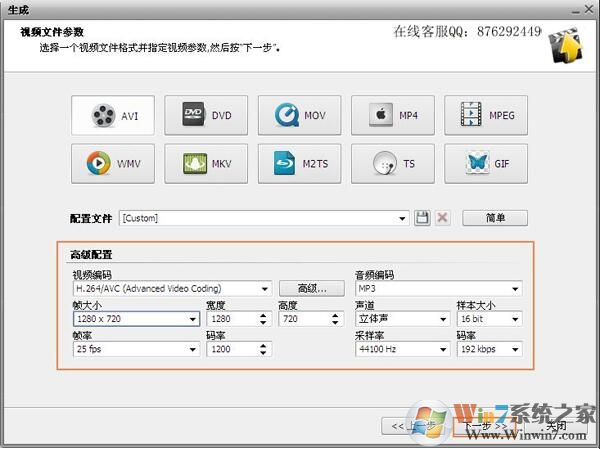Screen dimensions: 603x449
Task: Open the 配置文件 [Custom] profile dropdown
Action: pyautogui.click(x=264, y=218)
